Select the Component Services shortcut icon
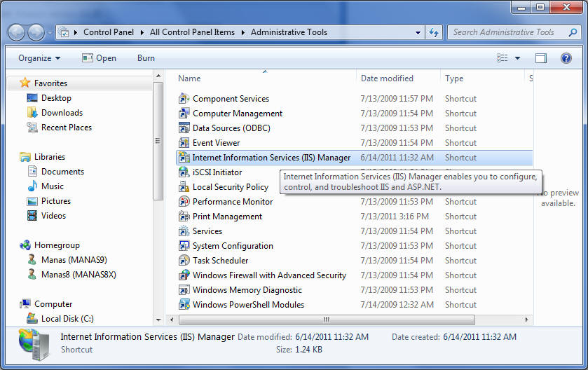Screen dimensions: 588x370 pyautogui.click(x=184, y=99)
